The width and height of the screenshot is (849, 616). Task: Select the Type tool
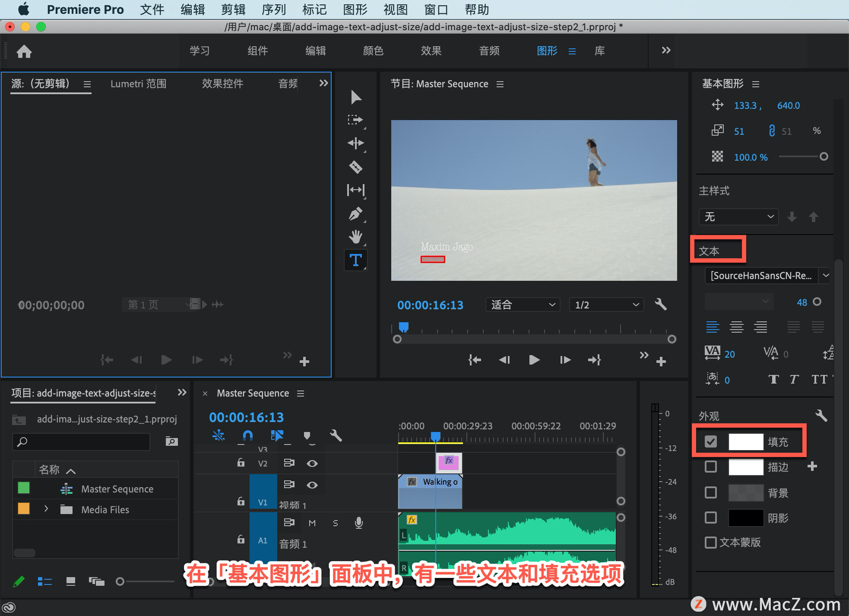356,260
